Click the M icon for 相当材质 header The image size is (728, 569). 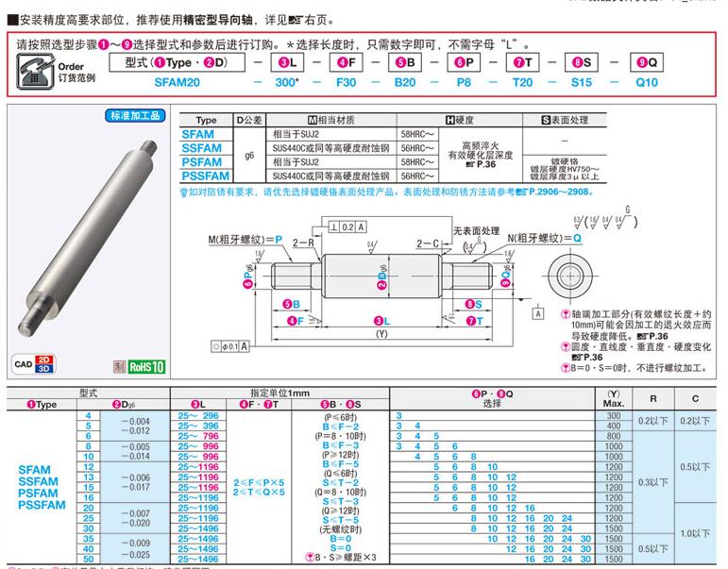[x=313, y=121]
